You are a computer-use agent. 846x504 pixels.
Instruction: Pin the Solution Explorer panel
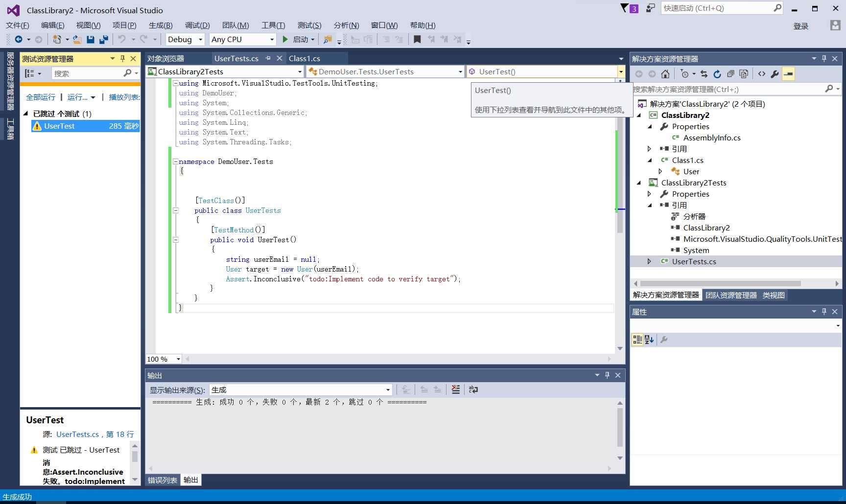pos(824,59)
